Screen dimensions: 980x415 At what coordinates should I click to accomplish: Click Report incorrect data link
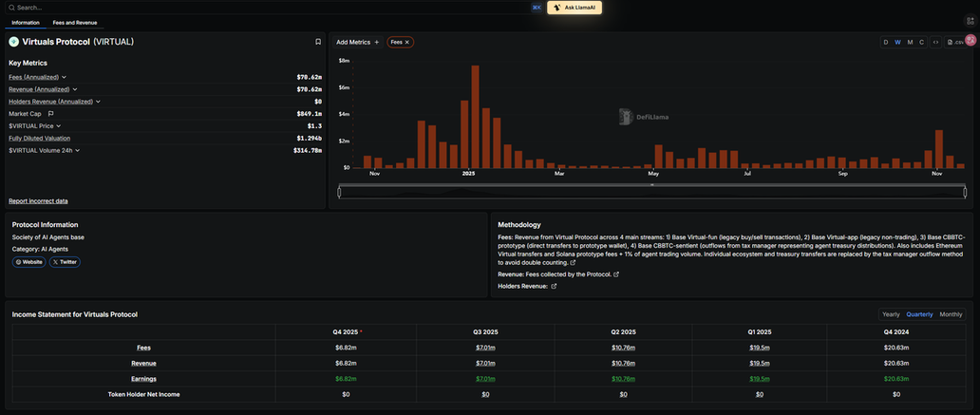coord(38,201)
